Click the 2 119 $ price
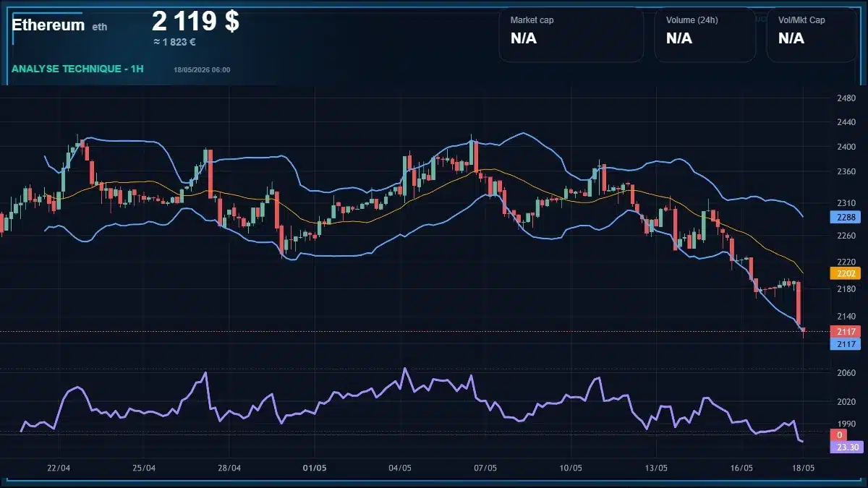This screenshot has width=868, height=488. [x=195, y=21]
